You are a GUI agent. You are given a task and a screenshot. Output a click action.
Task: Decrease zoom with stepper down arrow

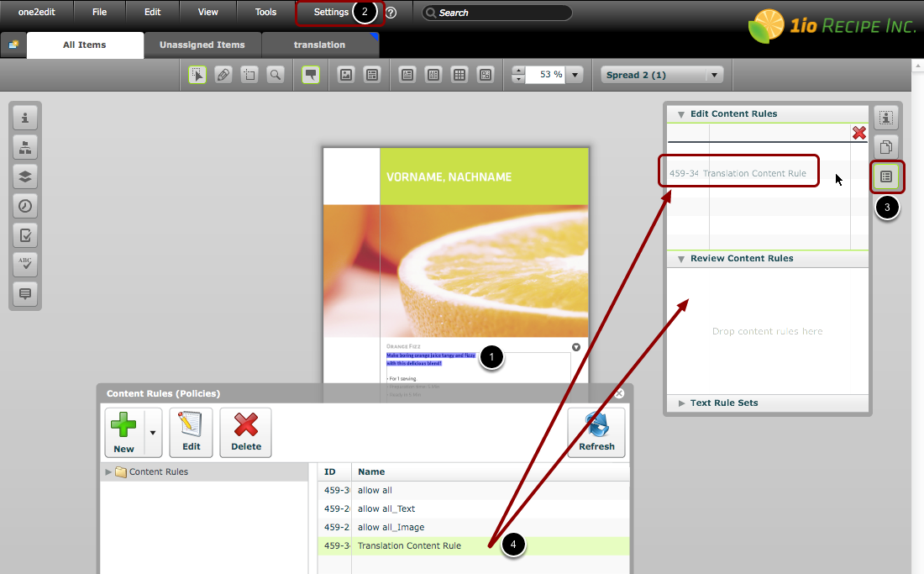click(x=518, y=79)
